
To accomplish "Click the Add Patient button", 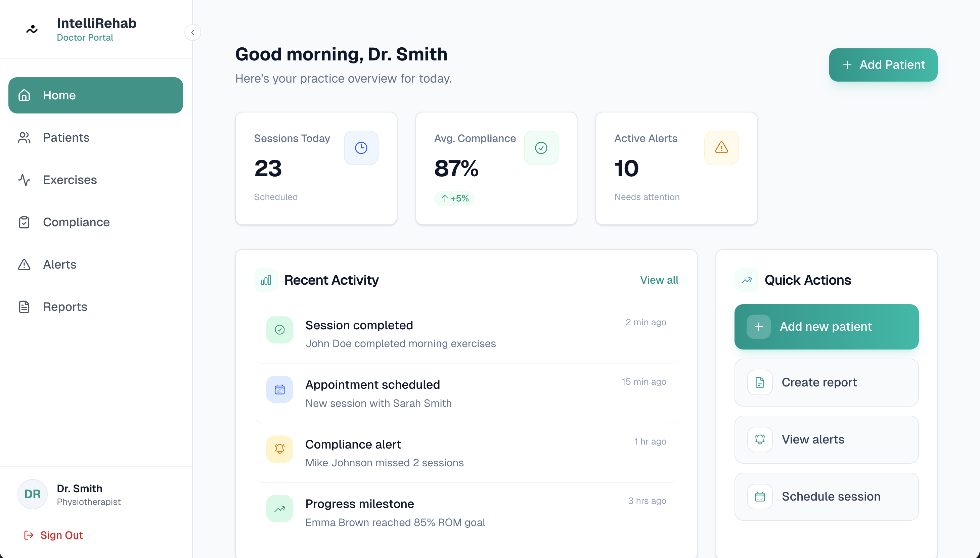I will click(x=883, y=65).
